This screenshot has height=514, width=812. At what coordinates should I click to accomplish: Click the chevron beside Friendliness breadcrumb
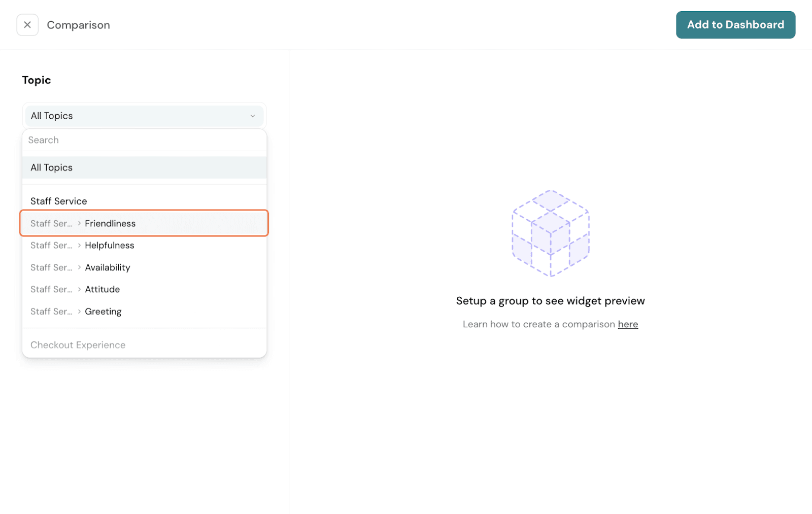(79, 223)
